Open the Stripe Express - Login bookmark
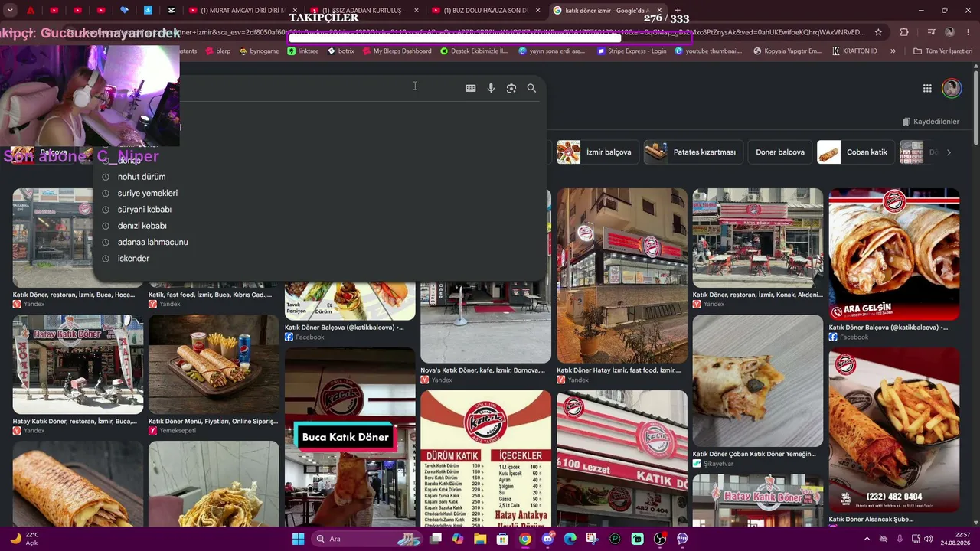Image resolution: width=980 pixels, height=551 pixels. coord(632,51)
